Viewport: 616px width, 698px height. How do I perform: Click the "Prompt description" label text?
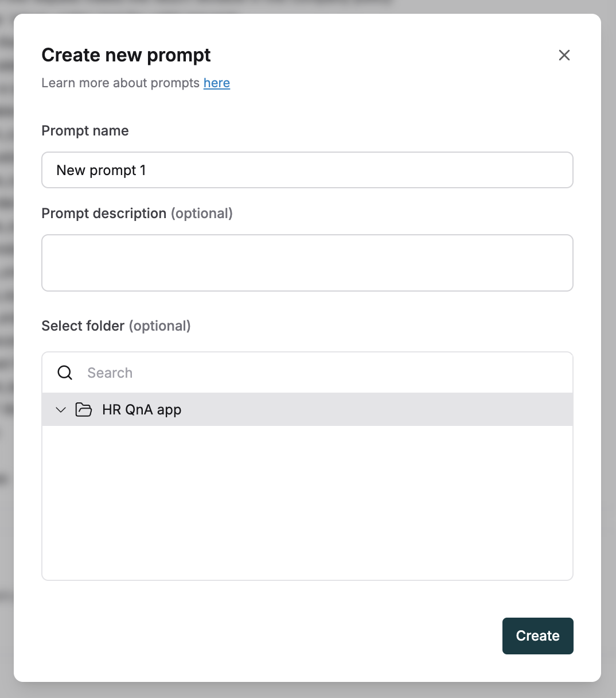[104, 214]
